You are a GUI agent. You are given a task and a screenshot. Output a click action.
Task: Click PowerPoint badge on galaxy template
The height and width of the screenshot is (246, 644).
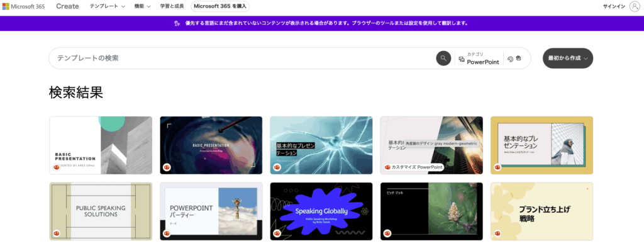[x=167, y=167]
